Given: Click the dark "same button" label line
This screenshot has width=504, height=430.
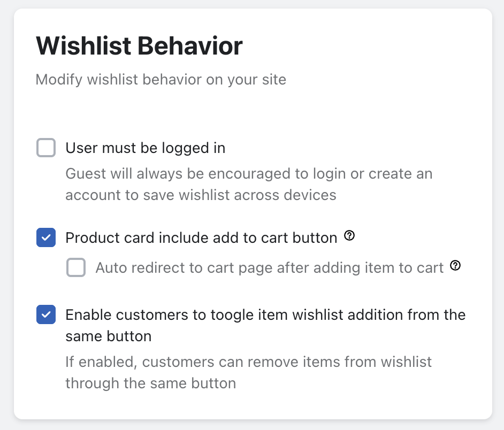Looking at the screenshot, I should coord(109,336).
